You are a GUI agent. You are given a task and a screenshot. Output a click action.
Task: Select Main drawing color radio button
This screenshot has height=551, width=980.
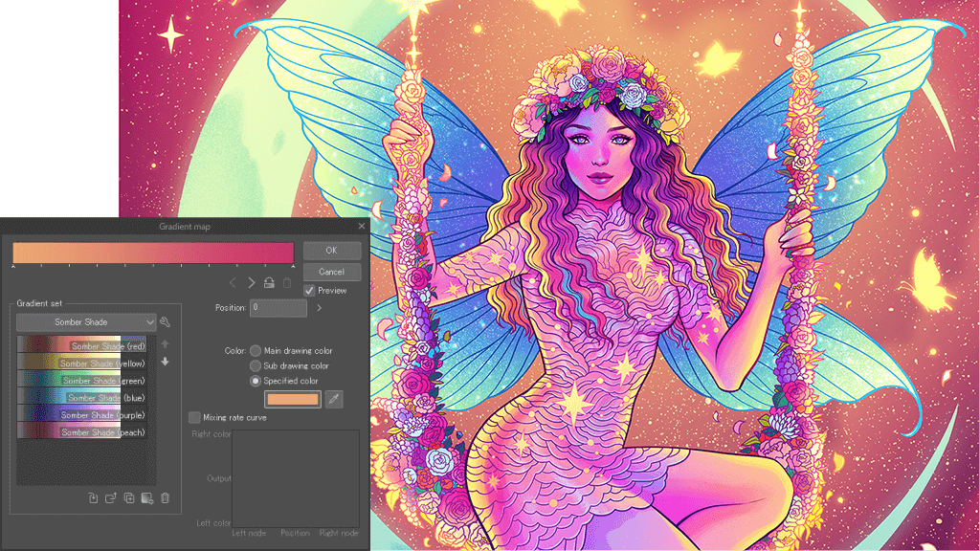tap(256, 351)
